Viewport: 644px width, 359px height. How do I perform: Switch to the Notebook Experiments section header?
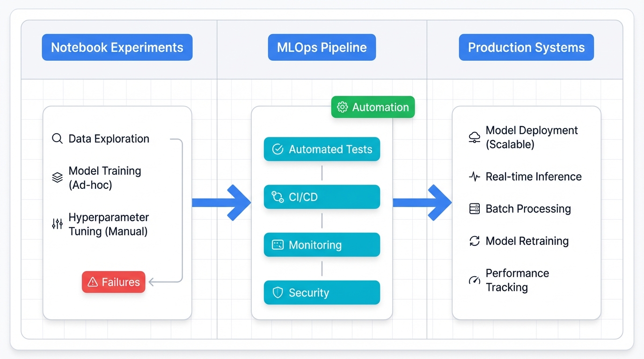[117, 47]
